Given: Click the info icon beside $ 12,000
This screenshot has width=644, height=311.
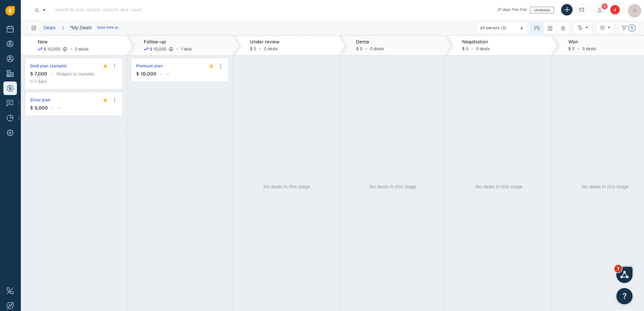Looking at the screenshot, I should coord(65,49).
